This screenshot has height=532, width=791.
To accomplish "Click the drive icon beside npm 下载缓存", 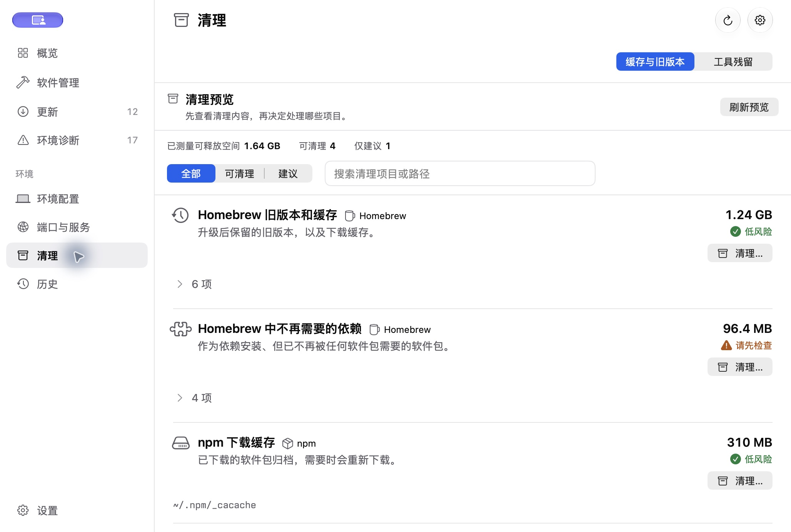I will point(180,443).
